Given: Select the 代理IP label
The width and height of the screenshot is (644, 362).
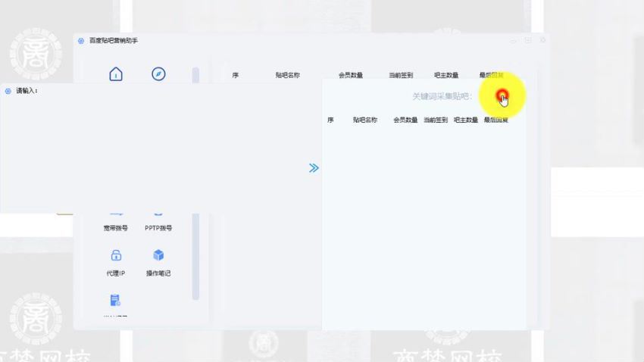Looking at the screenshot, I should (115, 273).
